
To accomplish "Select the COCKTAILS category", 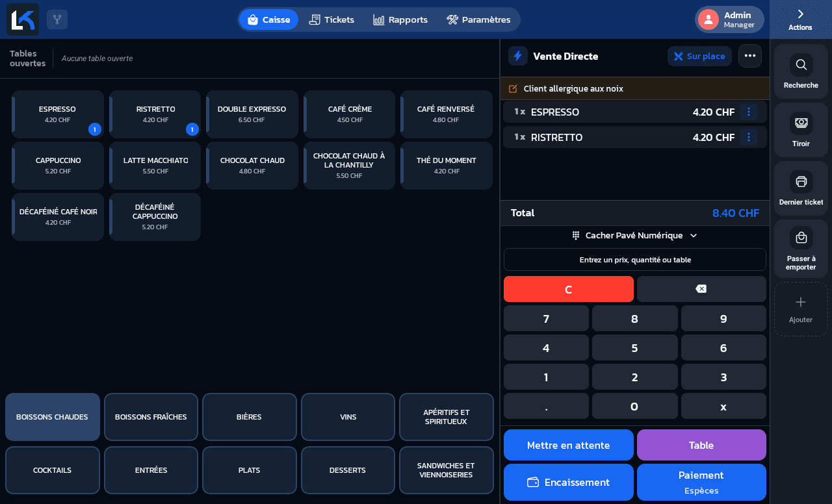I will click(x=53, y=470).
